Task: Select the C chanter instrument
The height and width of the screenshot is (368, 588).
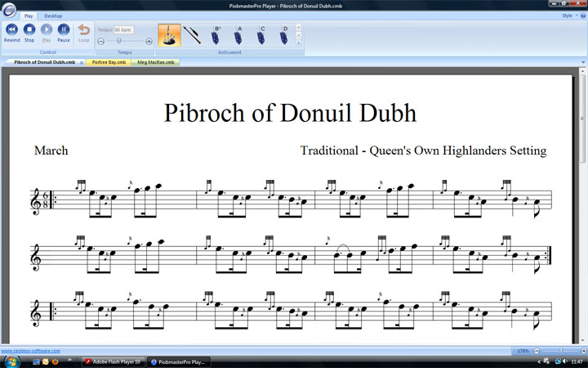Action: click(262, 35)
